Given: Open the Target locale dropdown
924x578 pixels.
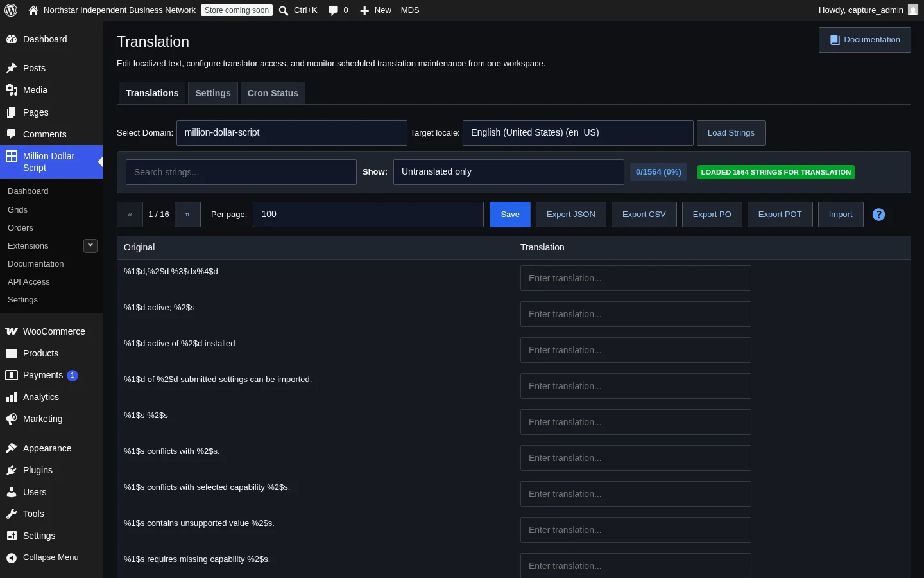Looking at the screenshot, I should coord(578,133).
